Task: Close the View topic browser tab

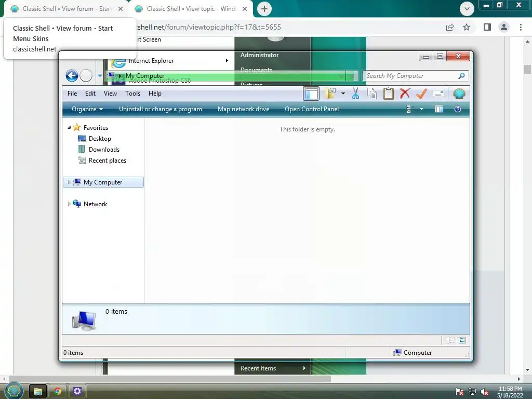Action: (x=245, y=9)
